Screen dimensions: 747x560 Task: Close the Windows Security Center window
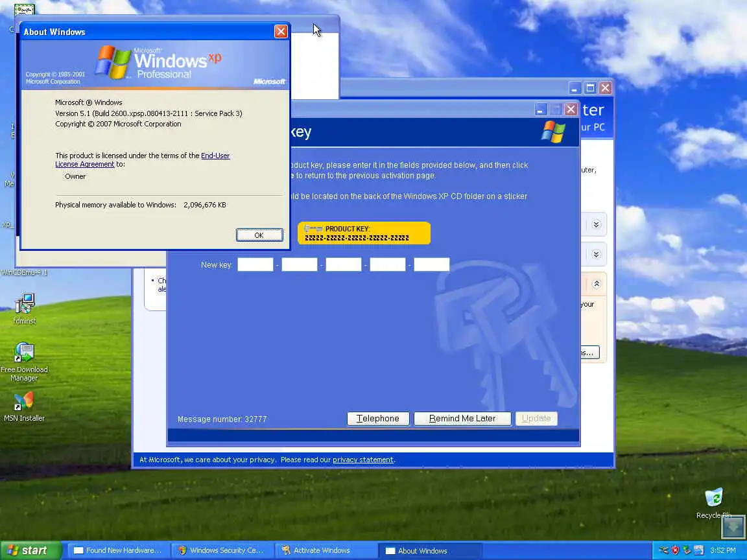point(605,88)
